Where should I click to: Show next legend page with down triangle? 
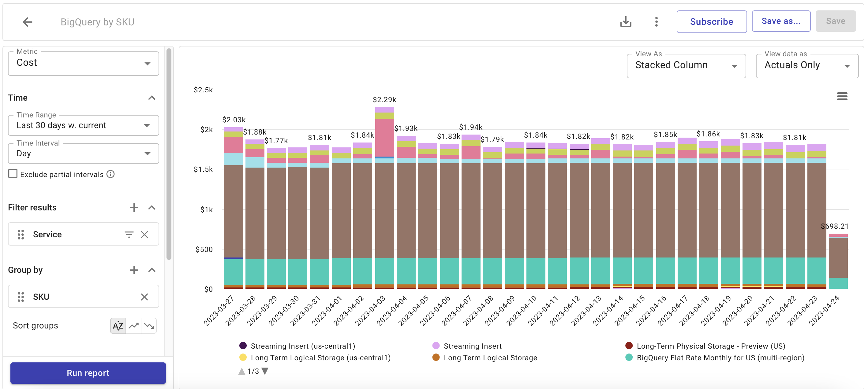click(264, 371)
